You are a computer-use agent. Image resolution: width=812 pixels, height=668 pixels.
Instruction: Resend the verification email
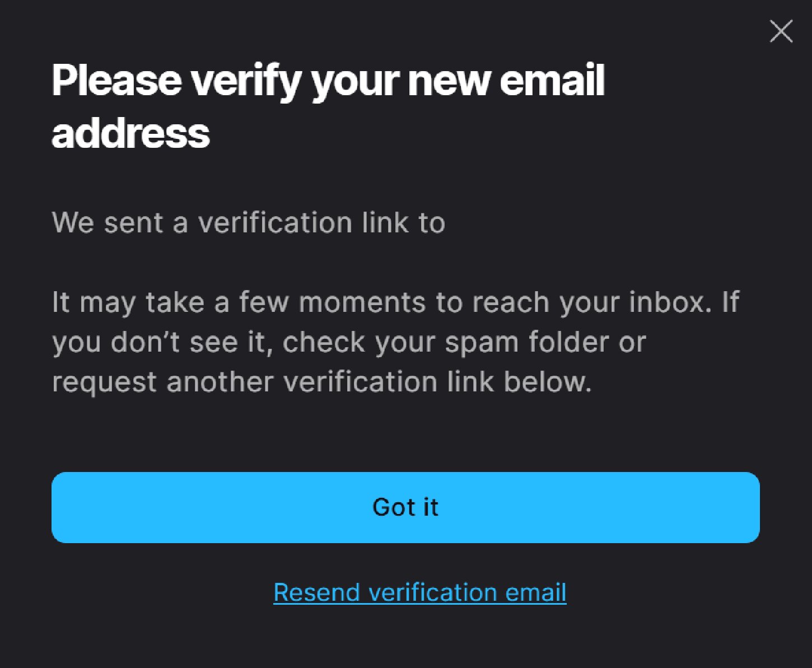click(x=419, y=592)
